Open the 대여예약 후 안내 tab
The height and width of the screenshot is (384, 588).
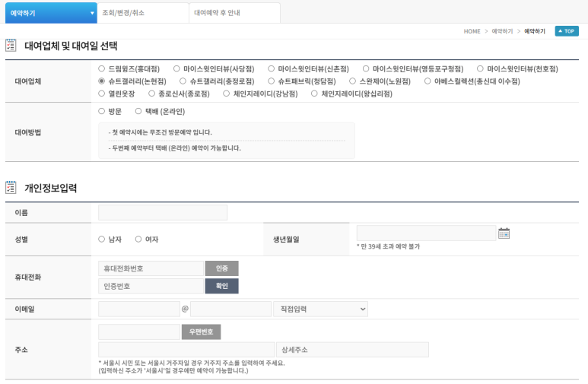(x=234, y=13)
